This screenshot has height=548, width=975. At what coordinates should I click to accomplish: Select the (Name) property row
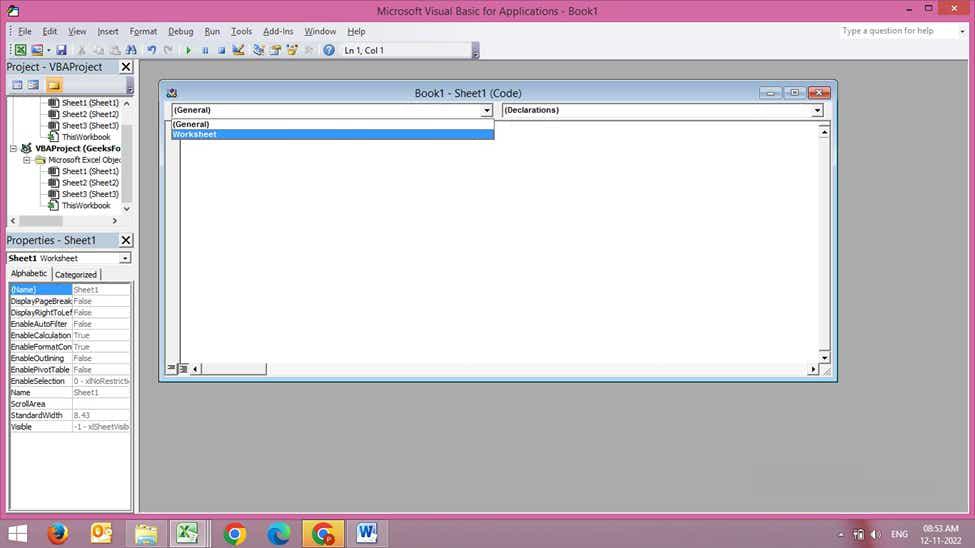[x=70, y=290]
